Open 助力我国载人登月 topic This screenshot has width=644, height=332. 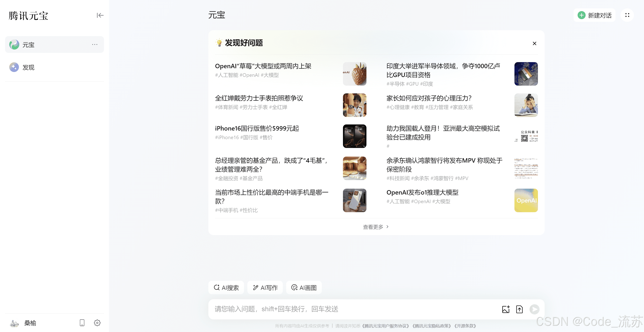click(443, 133)
